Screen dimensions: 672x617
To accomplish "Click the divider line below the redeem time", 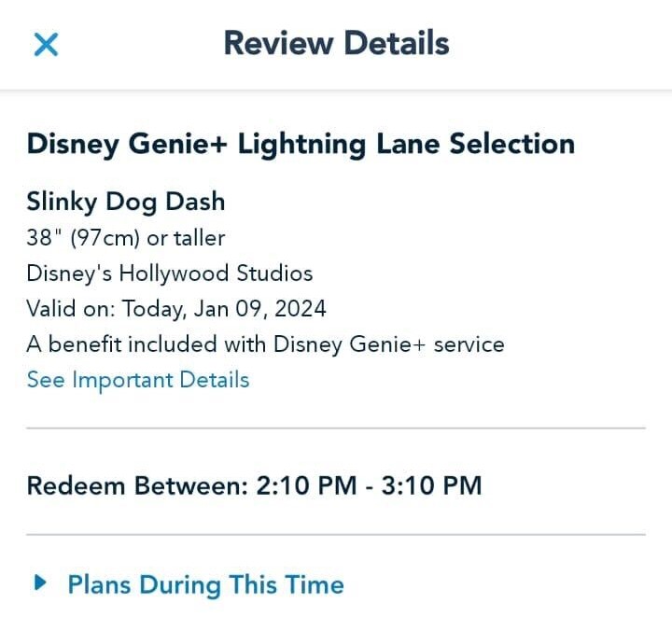I will [x=336, y=535].
